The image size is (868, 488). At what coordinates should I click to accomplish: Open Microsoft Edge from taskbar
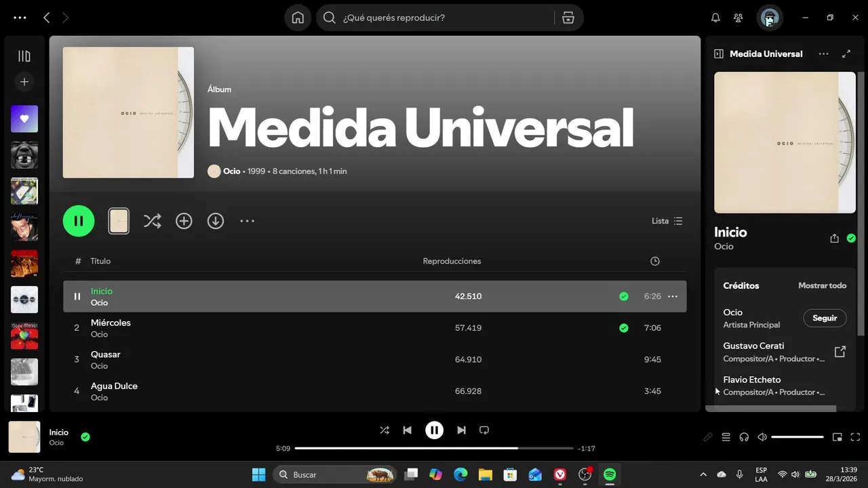[x=460, y=474]
